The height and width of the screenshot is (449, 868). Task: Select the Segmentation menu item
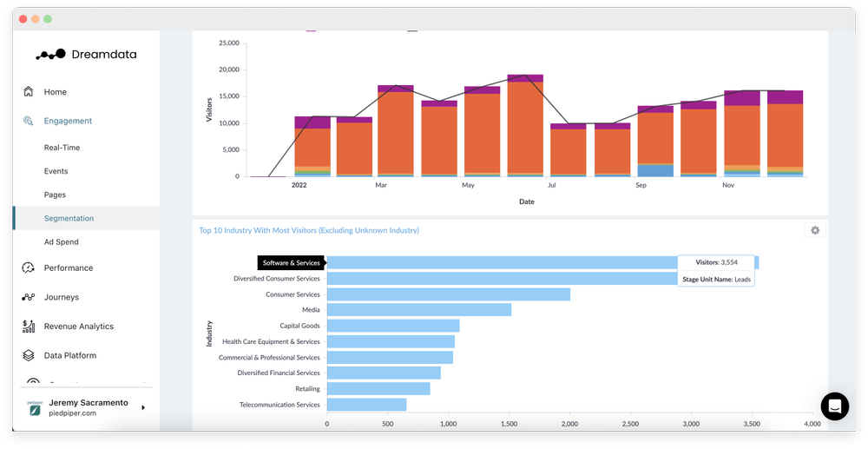coord(69,219)
